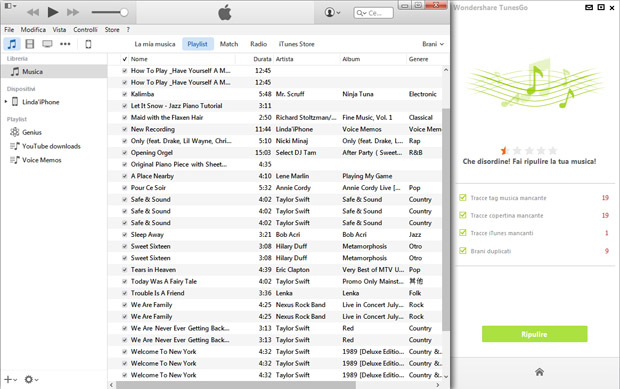Open the More ellipsis icon
The width and height of the screenshot is (620, 389).
click(65, 44)
